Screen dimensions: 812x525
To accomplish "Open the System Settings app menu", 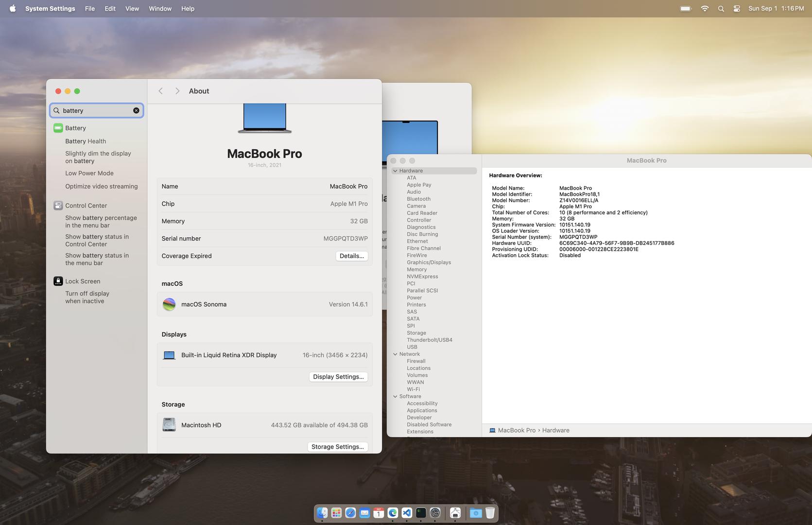I will [x=50, y=8].
